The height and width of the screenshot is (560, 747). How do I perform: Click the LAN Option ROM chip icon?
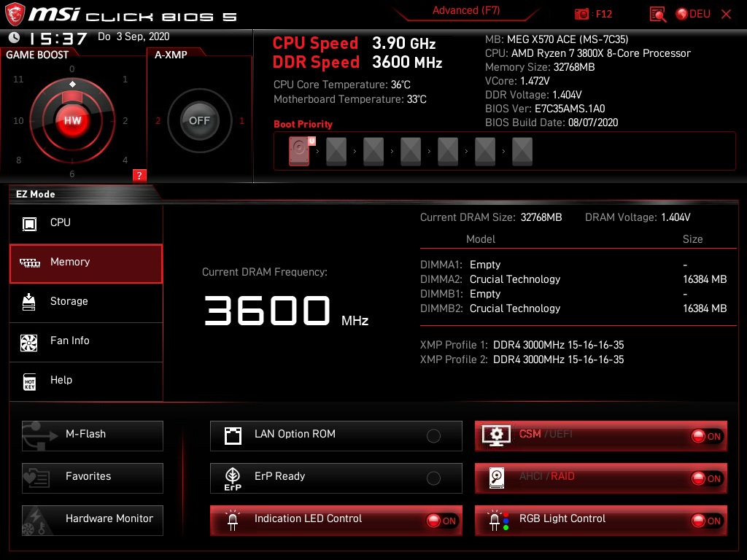pos(233,436)
